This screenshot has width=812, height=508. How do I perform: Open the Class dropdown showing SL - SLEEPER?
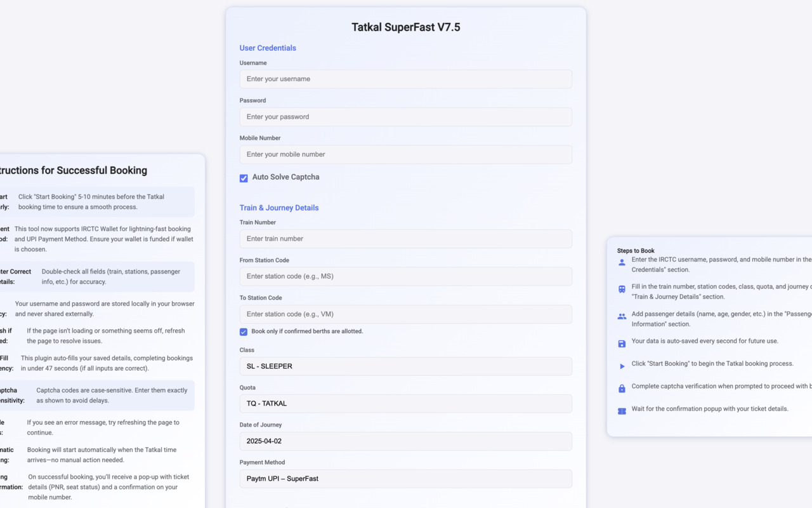405,366
